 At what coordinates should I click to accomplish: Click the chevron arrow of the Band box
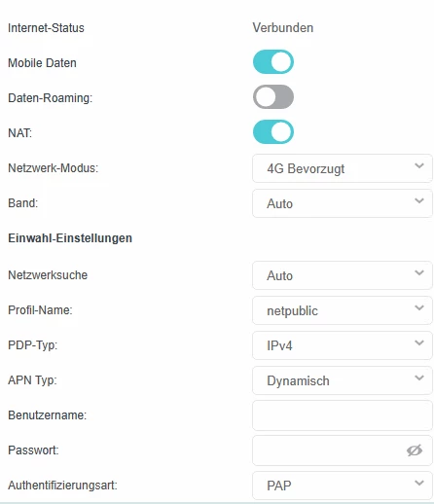pyautogui.click(x=419, y=201)
